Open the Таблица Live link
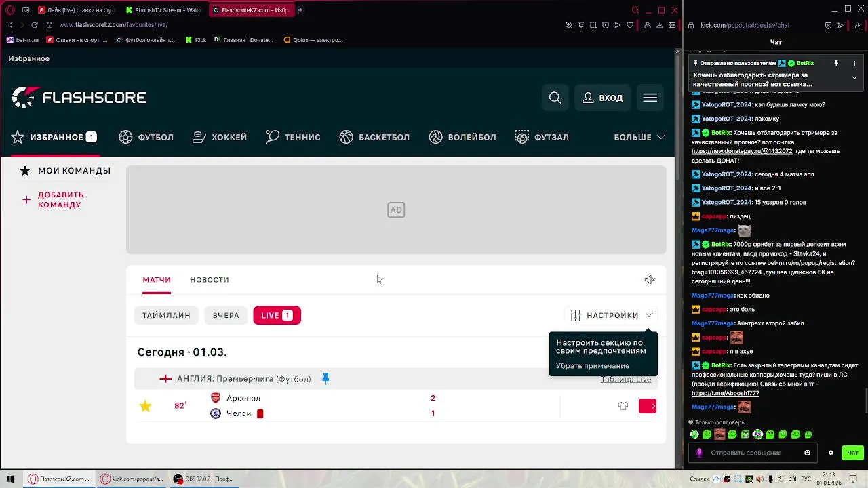868x488 pixels. pos(626,379)
